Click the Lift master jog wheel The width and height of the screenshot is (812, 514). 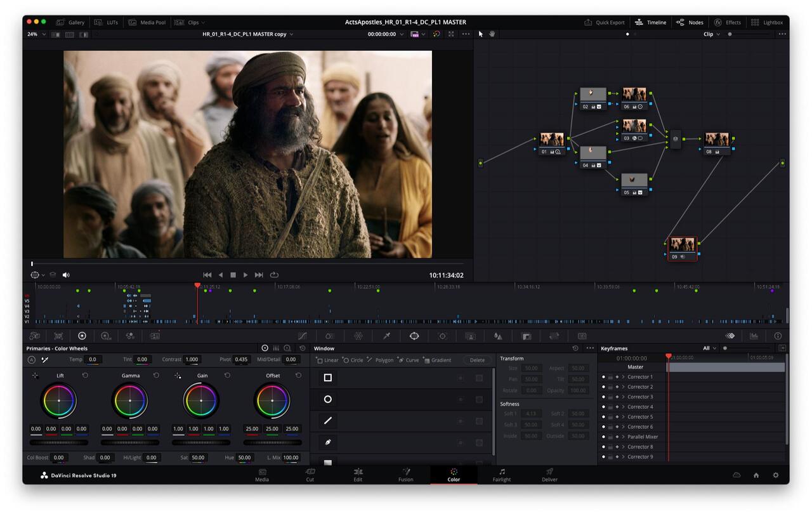(59, 442)
